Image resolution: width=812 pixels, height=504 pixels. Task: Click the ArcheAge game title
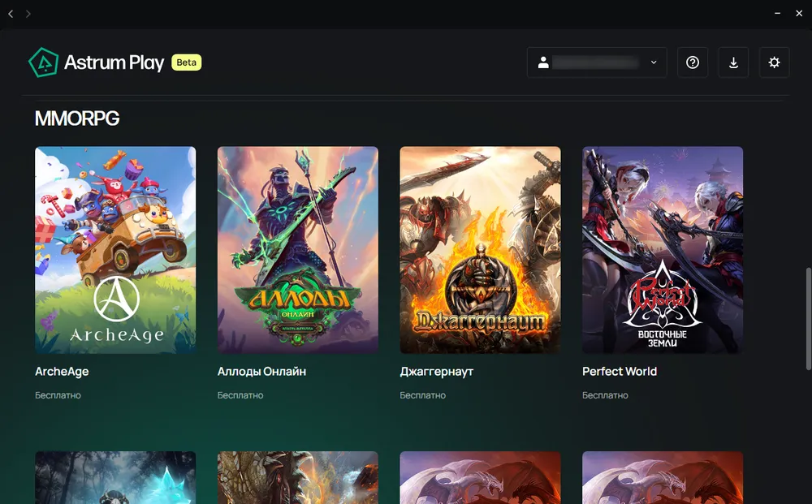click(62, 372)
